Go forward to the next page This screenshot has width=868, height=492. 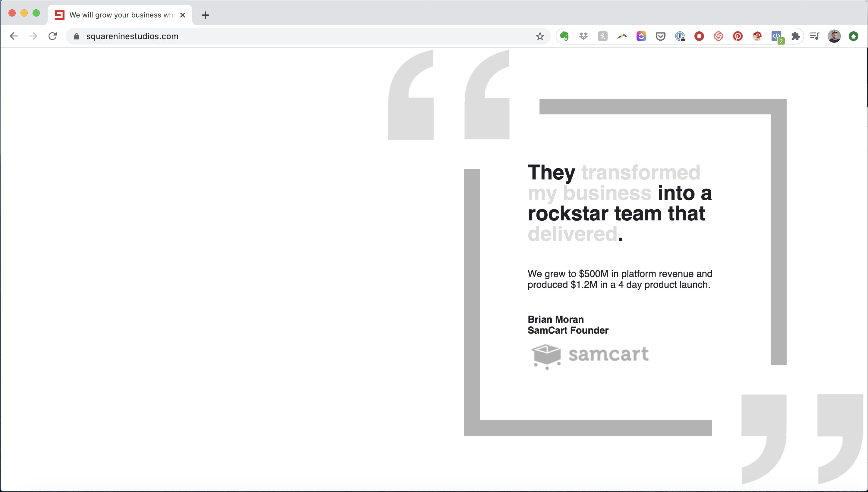click(x=33, y=36)
